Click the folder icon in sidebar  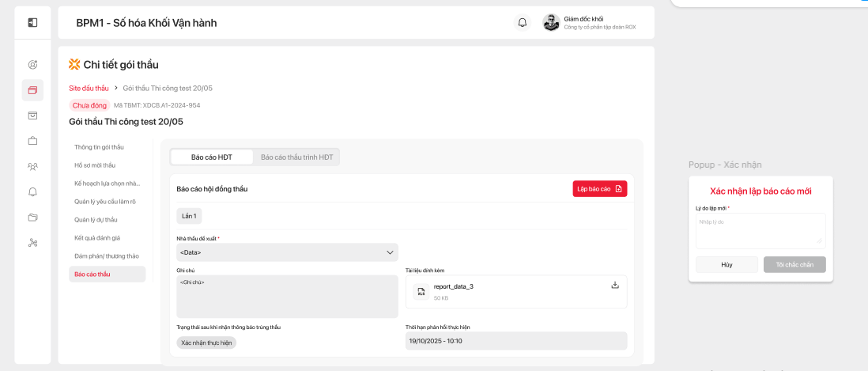click(x=32, y=217)
